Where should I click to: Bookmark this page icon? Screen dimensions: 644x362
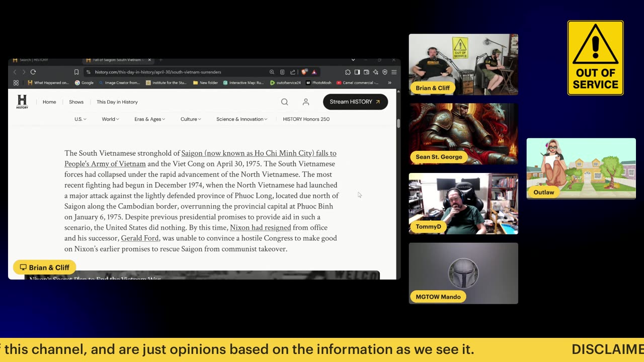76,72
